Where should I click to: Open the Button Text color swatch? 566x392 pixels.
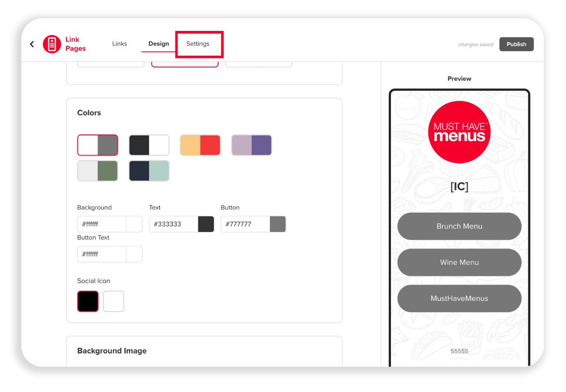point(134,254)
